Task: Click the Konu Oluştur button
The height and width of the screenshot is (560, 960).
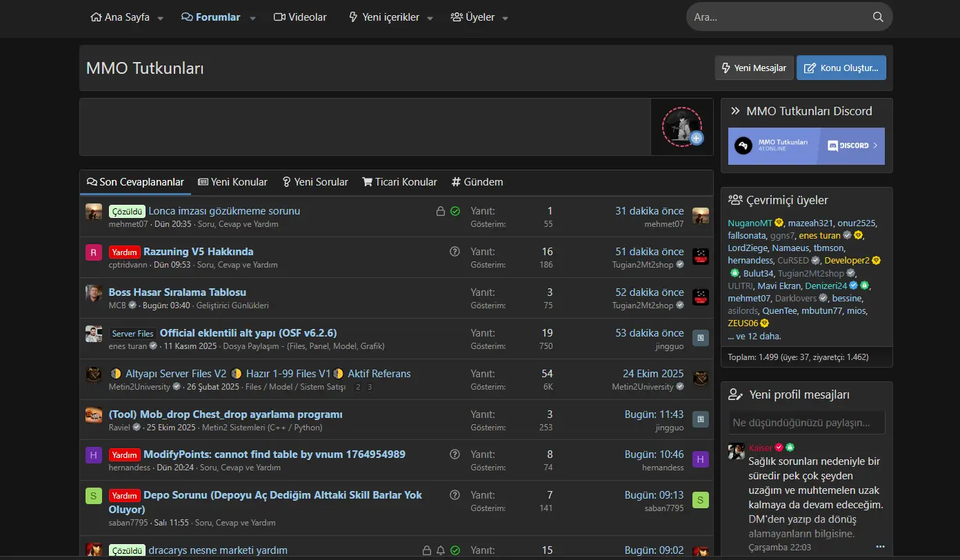Action: pyautogui.click(x=841, y=68)
